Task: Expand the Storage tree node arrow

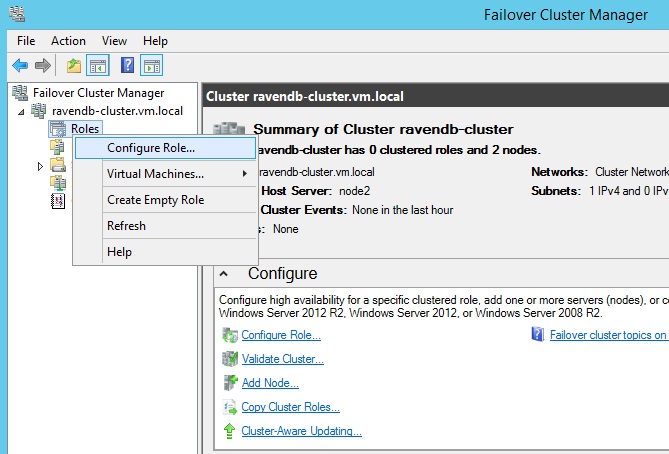Action: [40, 166]
